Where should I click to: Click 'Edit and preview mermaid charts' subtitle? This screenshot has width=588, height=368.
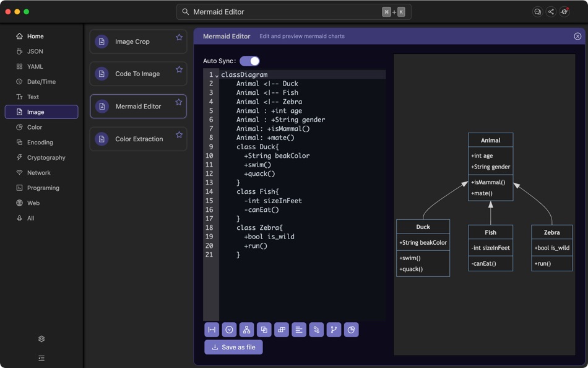coord(302,36)
